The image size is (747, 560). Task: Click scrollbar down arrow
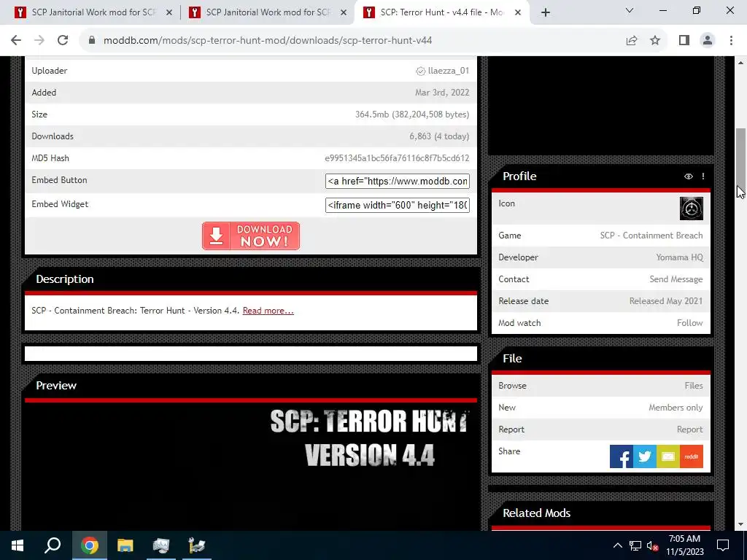coord(740,525)
